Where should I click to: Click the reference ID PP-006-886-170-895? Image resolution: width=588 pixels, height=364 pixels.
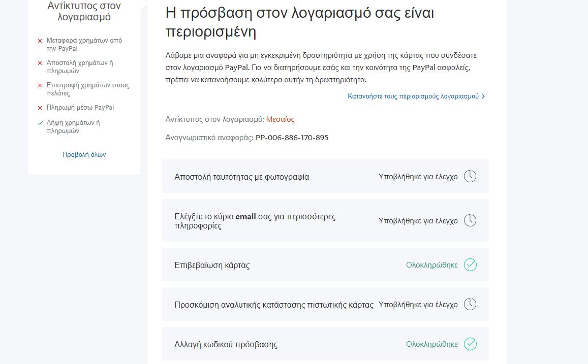tap(292, 138)
